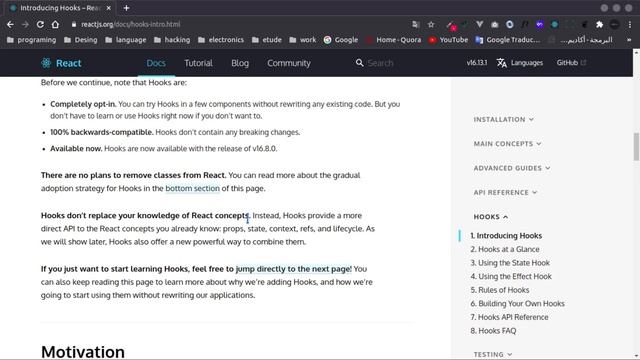Open the translate page icon
The width and height of the screenshot is (640, 360).
coord(416,24)
